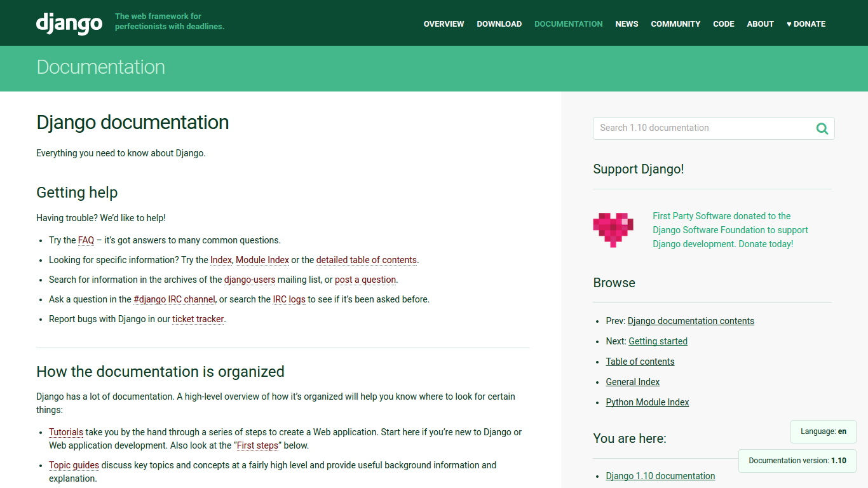
Task: Click the First Party Software donation message
Action: [731, 230]
